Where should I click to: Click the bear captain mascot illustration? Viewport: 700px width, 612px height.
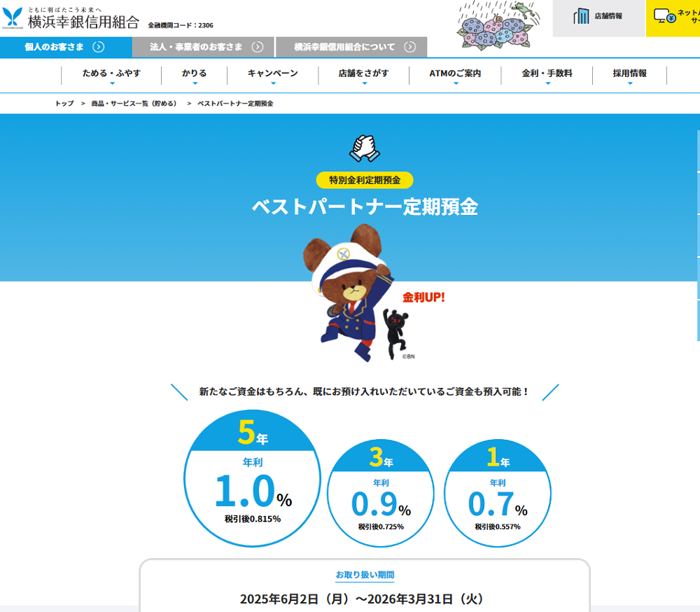point(348,293)
